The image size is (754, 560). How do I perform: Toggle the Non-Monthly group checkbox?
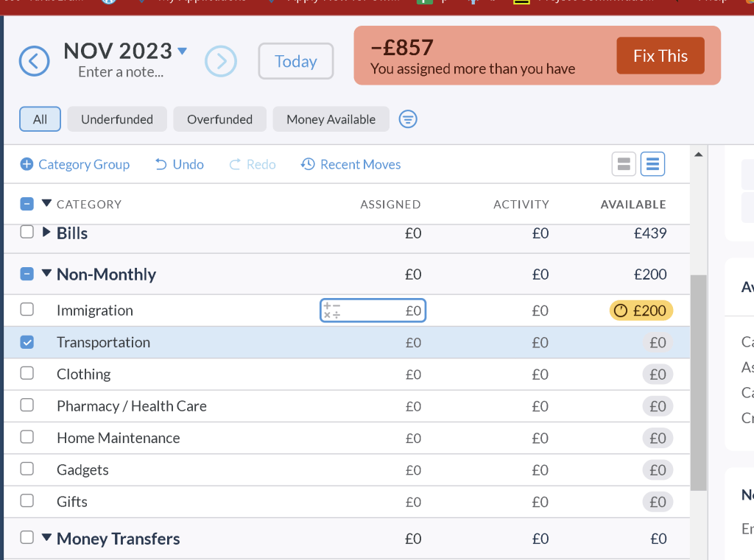[27, 274]
